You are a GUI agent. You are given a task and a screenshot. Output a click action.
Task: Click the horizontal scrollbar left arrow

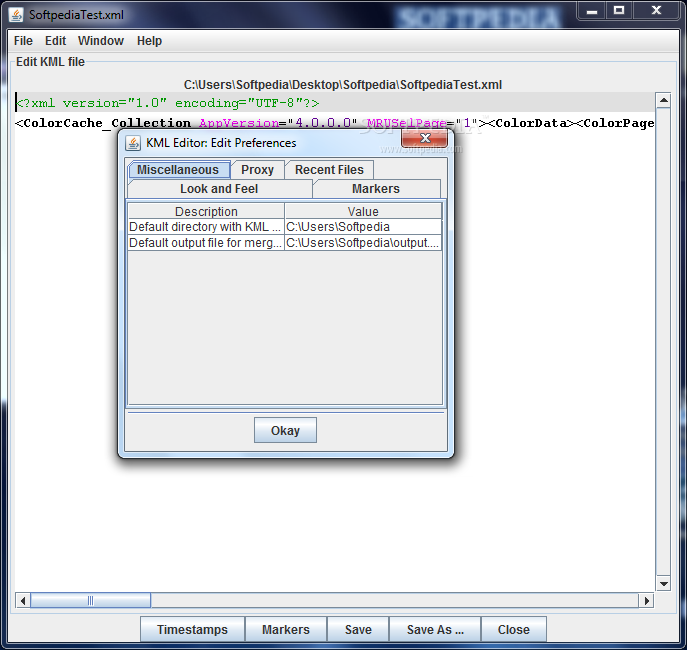pos(23,600)
